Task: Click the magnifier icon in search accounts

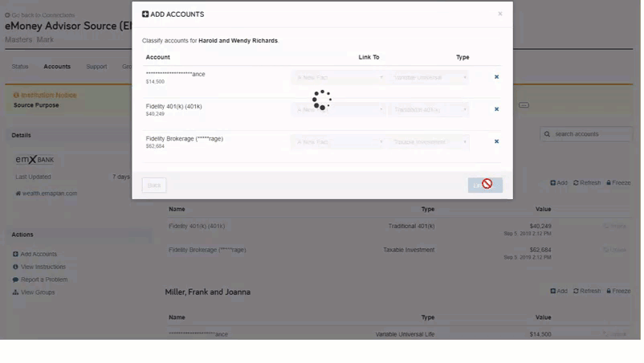Action: click(547, 134)
